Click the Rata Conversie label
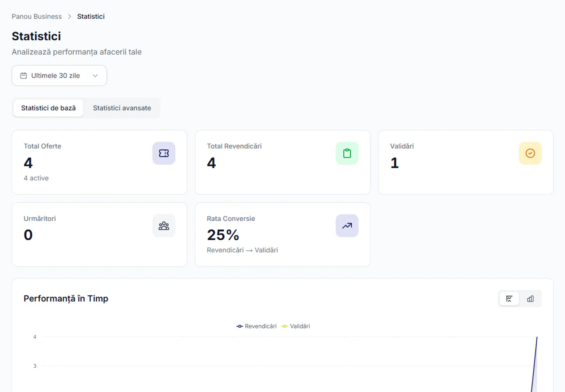 pyautogui.click(x=231, y=219)
